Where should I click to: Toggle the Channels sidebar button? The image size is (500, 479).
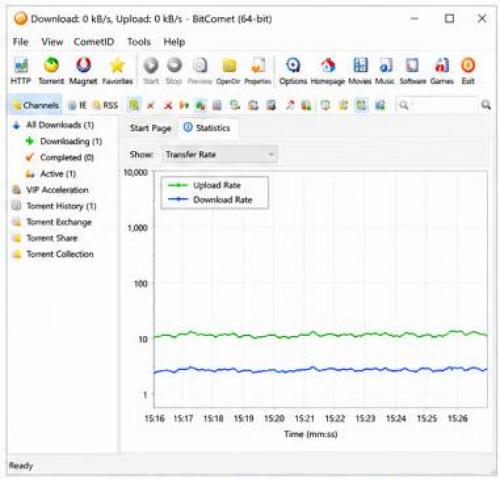(x=35, y=105)
